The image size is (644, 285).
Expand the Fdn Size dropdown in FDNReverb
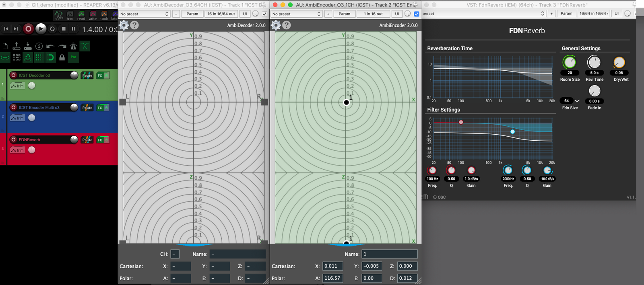[x=577, y=101]
